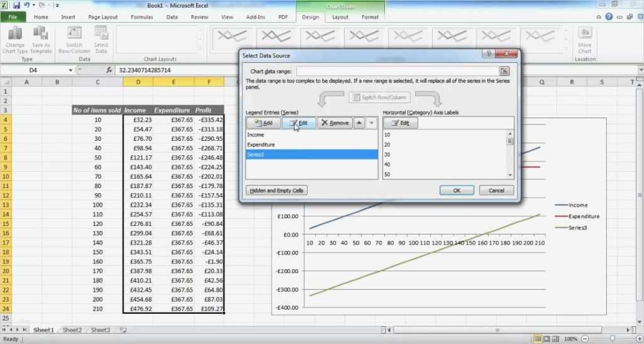Click row 10 header

pyautogui.click(x=6, y=177)
